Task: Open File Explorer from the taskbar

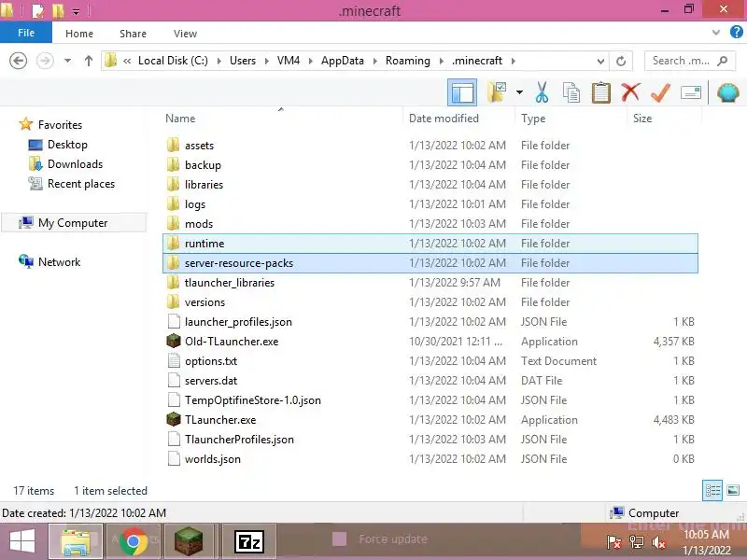Action: [76, 541]
